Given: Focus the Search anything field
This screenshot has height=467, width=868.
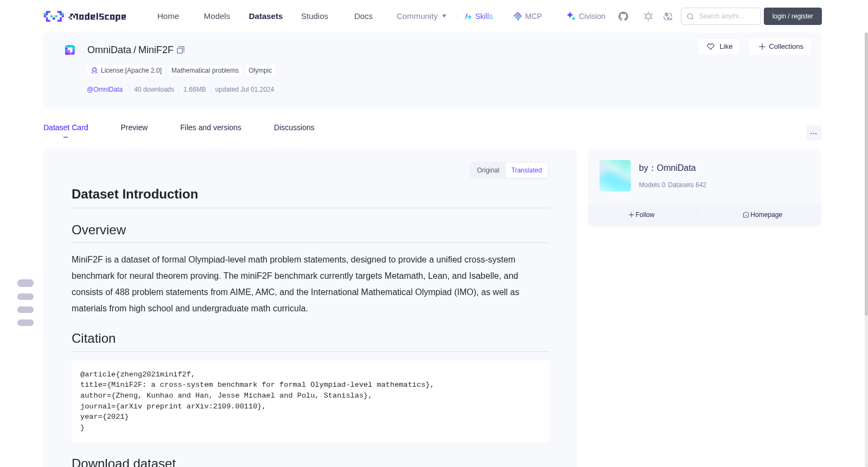Looking at the screenshot, I should pos(721,16).
